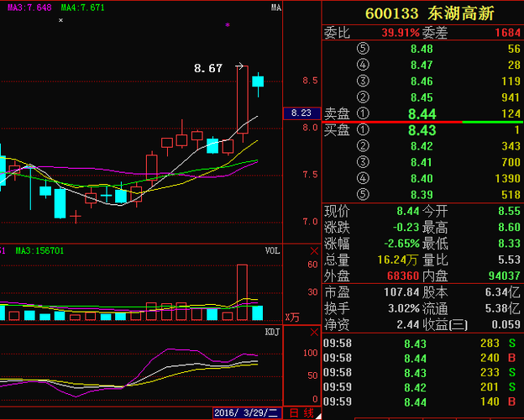Click the 8.23 cursor price box on axis

tap(301, 113)
